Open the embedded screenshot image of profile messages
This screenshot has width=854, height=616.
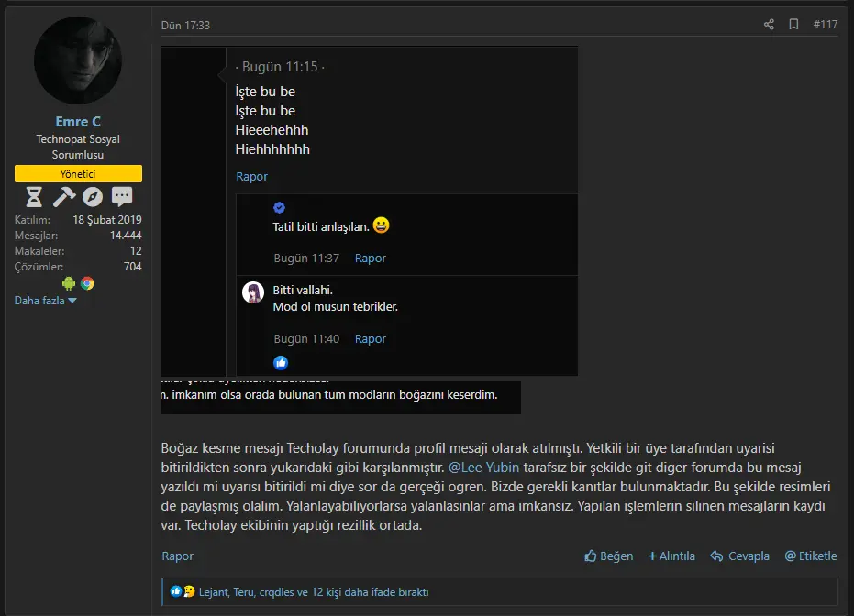[x=370, y=211]
